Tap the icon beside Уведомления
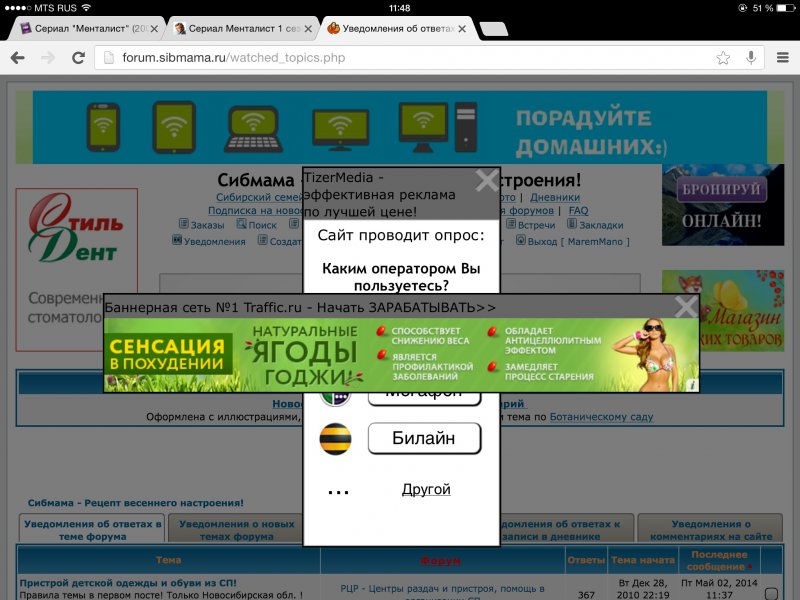This screenshot has width=800, height=600. click(x=177, y=240)
